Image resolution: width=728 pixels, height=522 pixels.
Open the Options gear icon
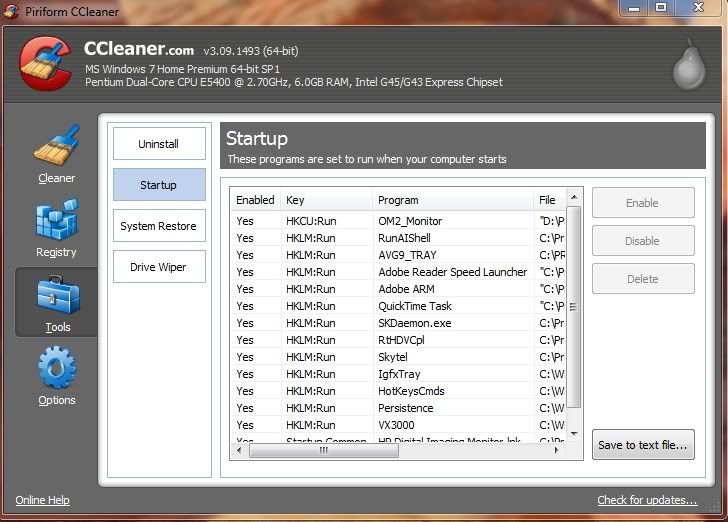click(x=57, y=367)
